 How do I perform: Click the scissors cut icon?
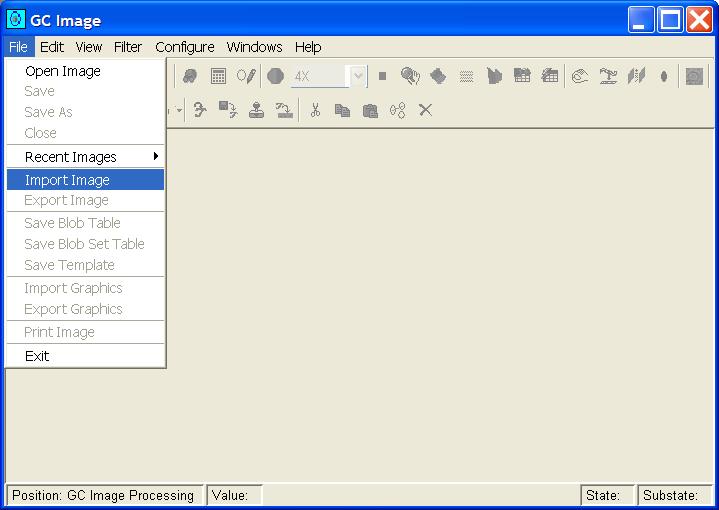pos(315,110)
